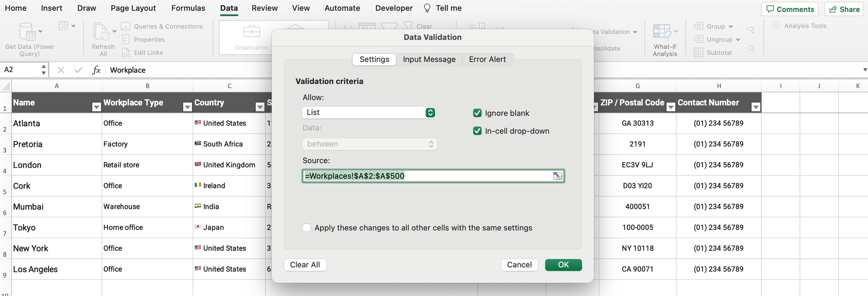Select the EC3V 9LJ postal code cell
This screenshot has width=868, height=296.
(637, 165)
